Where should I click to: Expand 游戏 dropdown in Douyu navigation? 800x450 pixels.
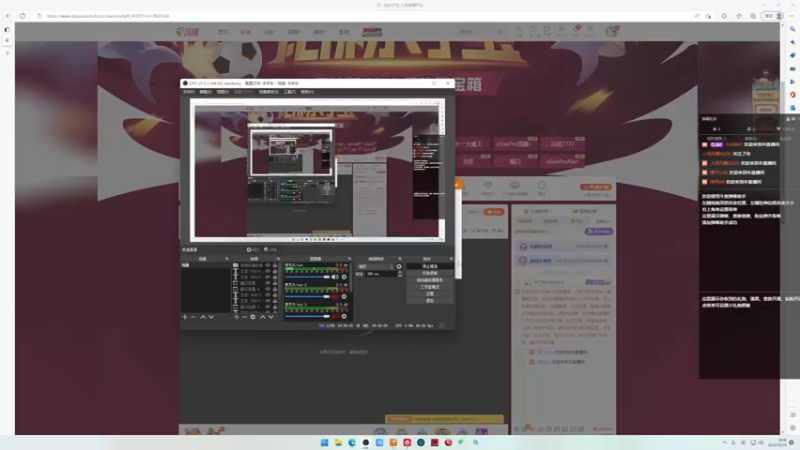[x=319, y=32]
